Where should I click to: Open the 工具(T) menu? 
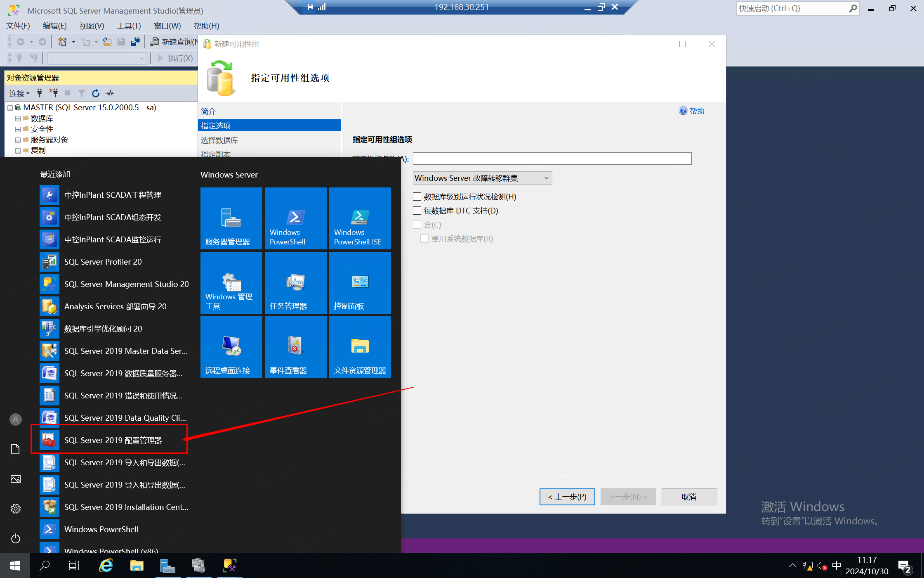[129, 26]
